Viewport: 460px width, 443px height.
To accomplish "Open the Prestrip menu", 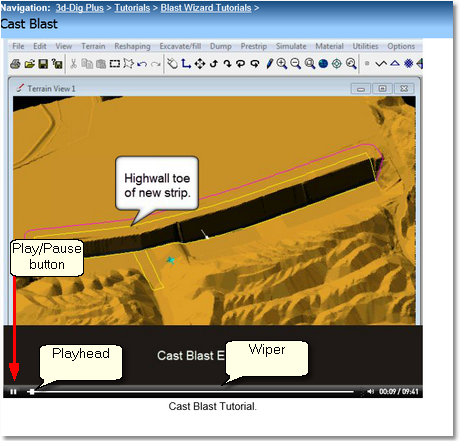I will click(254, 46).
